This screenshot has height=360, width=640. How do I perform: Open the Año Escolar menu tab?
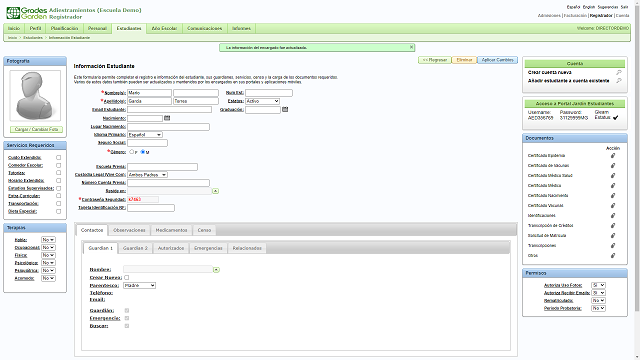(x=164, y=29)
